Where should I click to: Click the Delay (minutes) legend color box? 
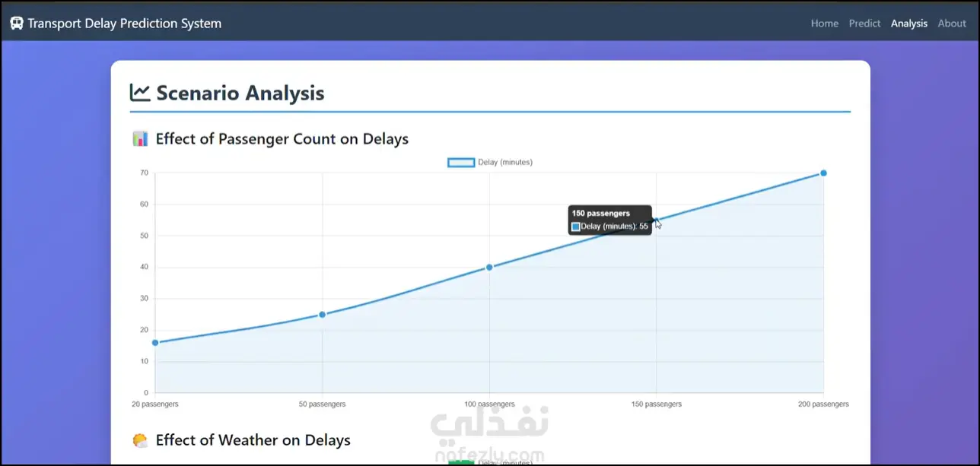[461, 162]
